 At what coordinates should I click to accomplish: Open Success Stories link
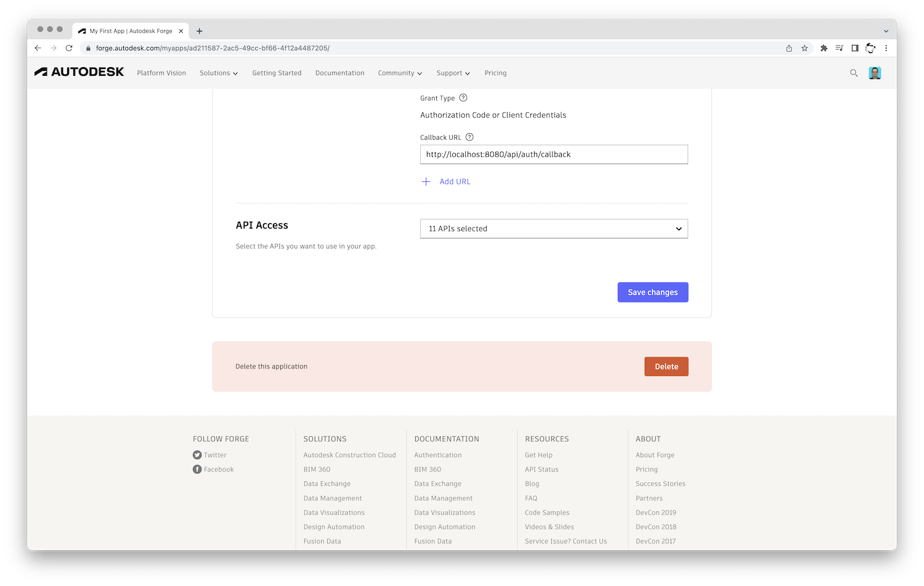pyautogui.click(x=660, y=484)
